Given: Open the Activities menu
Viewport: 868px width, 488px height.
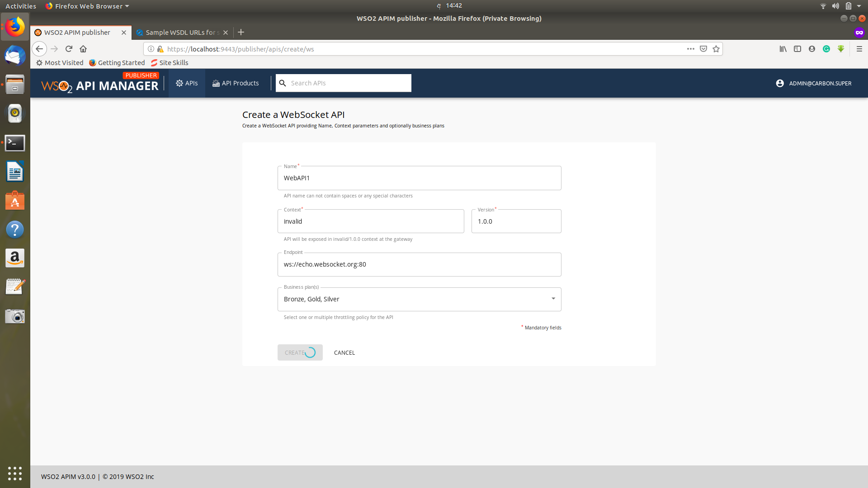Looking at the screenshot, I should pos(21,6).
